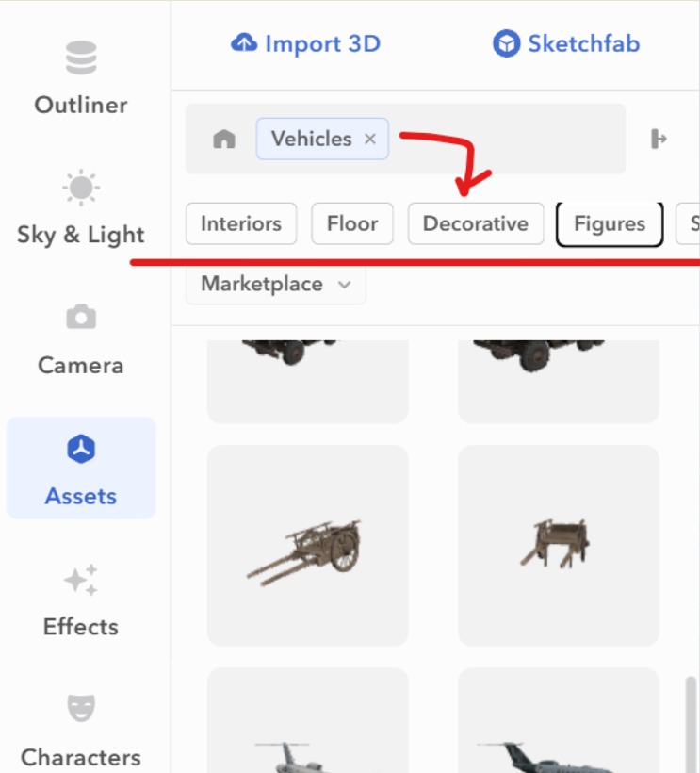Click the home icon in filter bar

click(224, 139)
